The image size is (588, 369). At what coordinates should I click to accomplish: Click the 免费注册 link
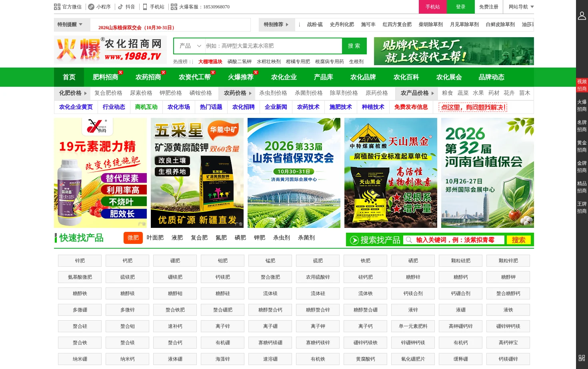[x=489, y=7]
